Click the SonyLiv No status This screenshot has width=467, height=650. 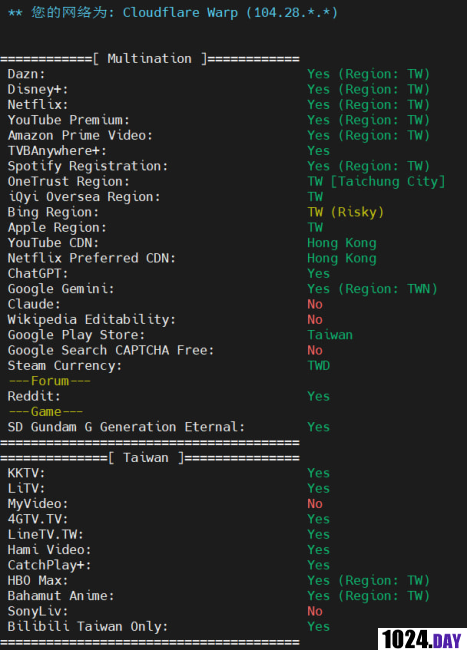pyautogui.click(x=315, y=611)
